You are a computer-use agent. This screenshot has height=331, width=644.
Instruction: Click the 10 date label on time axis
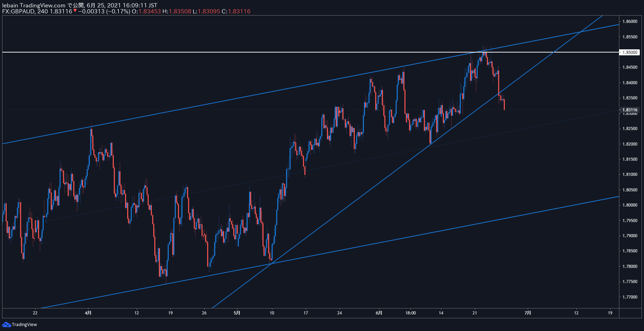[272, 313]
